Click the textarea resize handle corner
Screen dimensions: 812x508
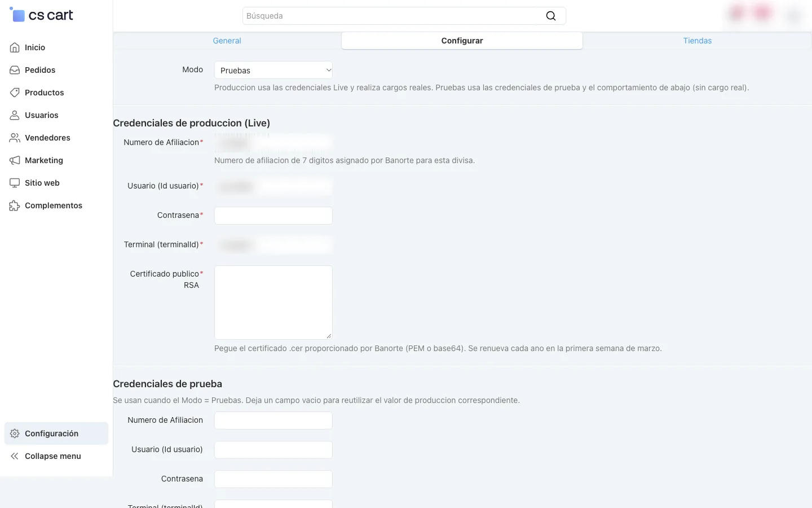pos(329,336)
